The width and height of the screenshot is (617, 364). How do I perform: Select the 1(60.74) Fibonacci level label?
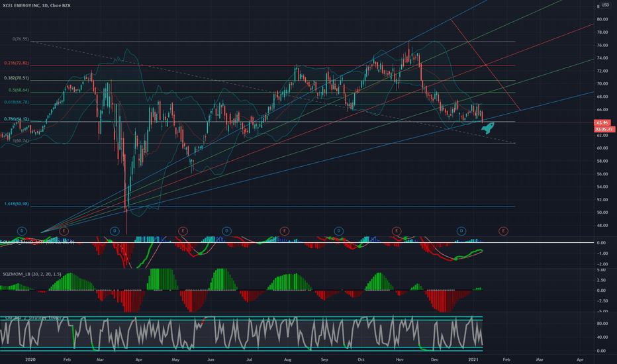pos(21,140)
